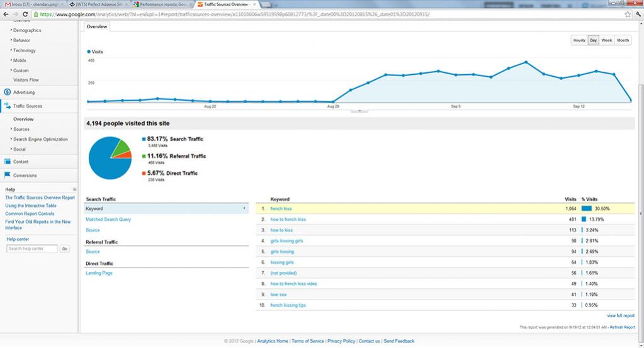Expand the Demographics sidebar item
This screenshot has height=348, width=644.
[26, 30]
